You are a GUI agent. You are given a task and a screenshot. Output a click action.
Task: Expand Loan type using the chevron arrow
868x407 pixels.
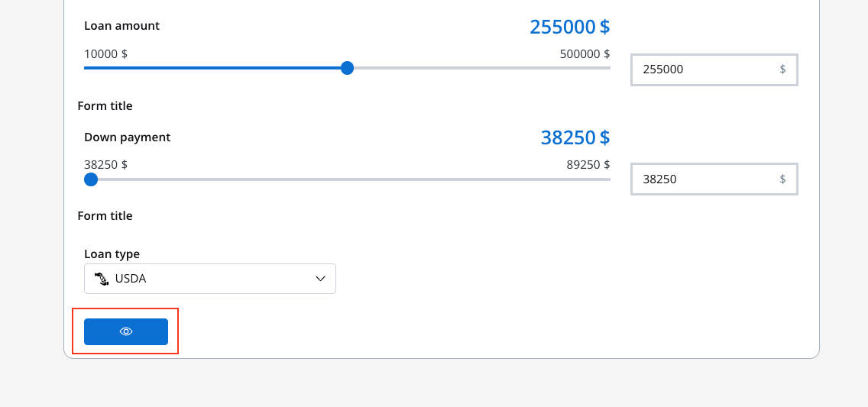point(320,279)
